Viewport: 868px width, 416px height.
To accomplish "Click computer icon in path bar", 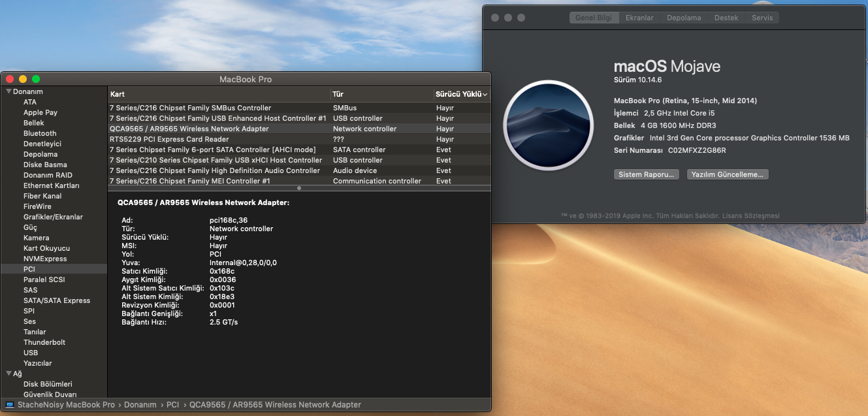I will pyautogui.click(x=10, y=405).
